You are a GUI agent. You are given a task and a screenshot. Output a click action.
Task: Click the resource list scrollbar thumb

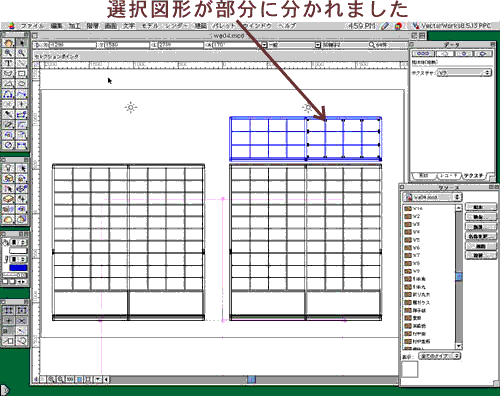pos(459,277)
